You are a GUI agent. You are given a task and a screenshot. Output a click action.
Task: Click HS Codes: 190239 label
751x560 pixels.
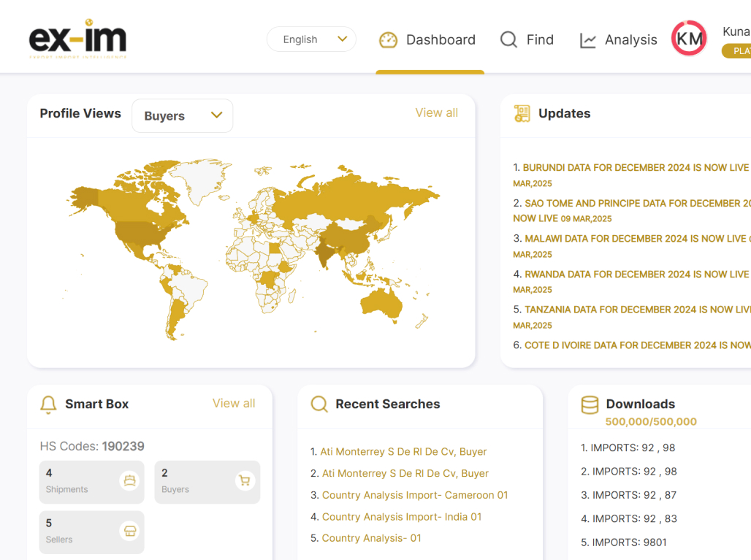pos(92,446)
